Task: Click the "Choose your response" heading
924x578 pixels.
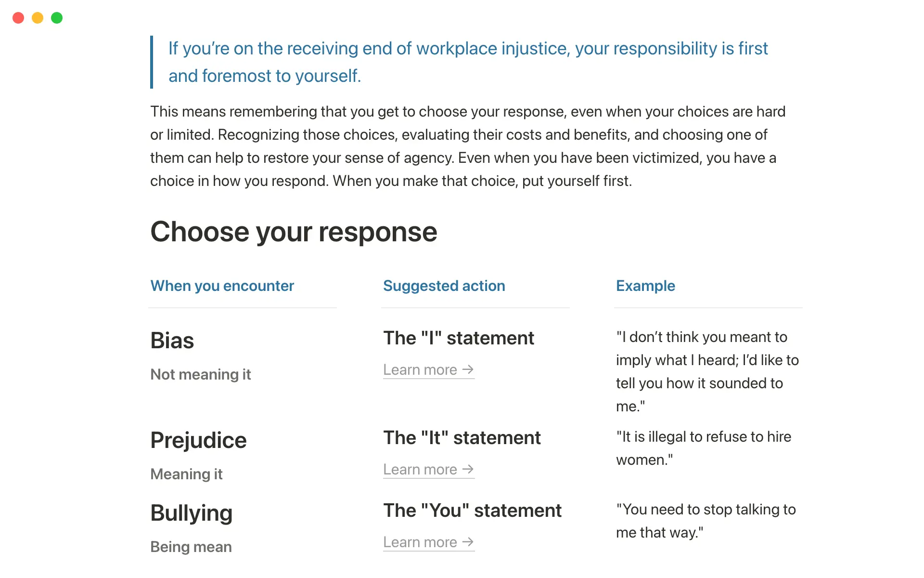Action: tap(294, 232)
